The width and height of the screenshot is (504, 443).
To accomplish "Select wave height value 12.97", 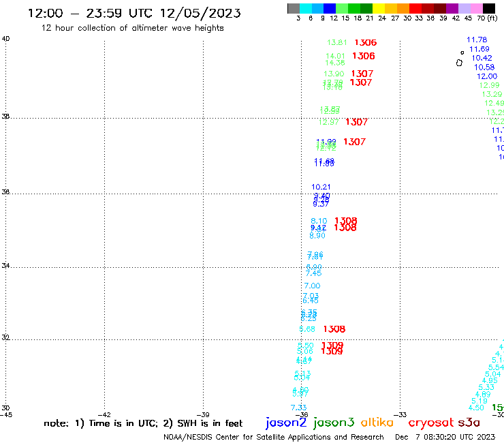I will coord(328,122).
